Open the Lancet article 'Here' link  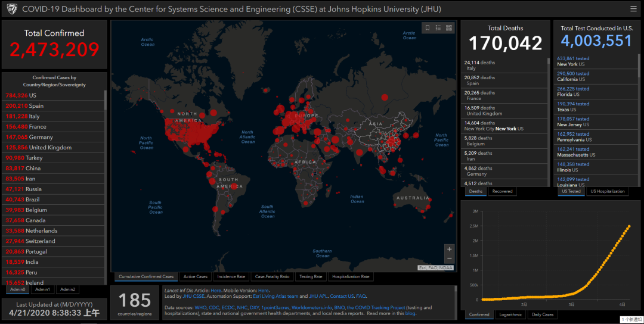coord(216,291)
